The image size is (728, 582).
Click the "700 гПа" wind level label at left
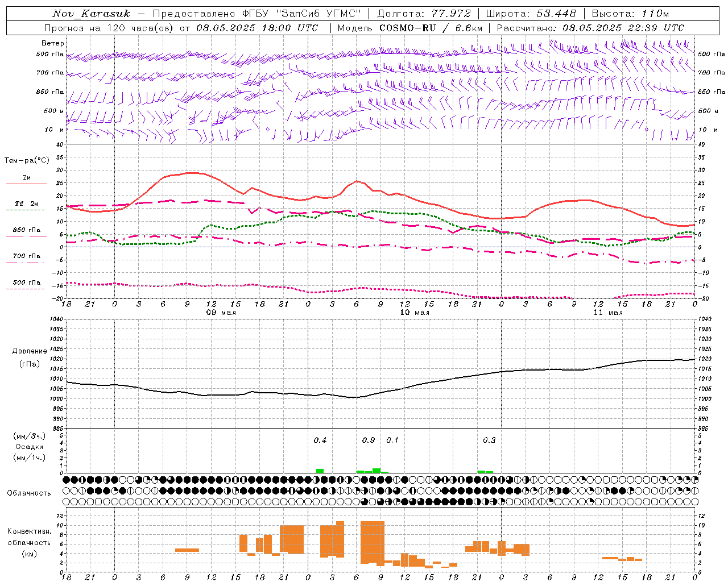[50, 73]
